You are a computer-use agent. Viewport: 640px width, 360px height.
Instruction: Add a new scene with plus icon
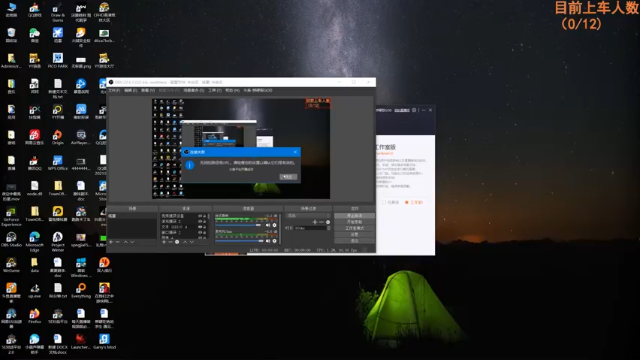pyautogui.click(x=111, y=242)
